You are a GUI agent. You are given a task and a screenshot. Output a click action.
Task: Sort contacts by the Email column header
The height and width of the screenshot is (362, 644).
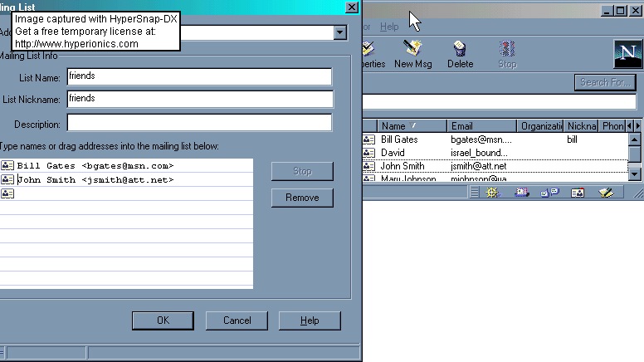click(481, 126)
